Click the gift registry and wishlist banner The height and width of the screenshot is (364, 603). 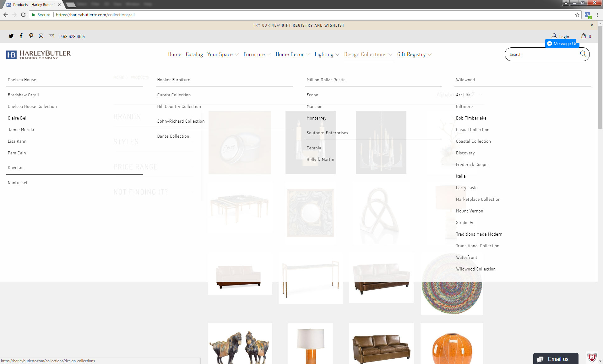click(298, 25)
